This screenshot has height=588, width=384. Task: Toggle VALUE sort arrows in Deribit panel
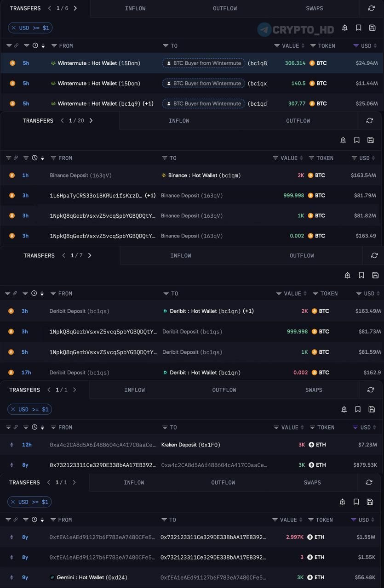pos(305,294)
